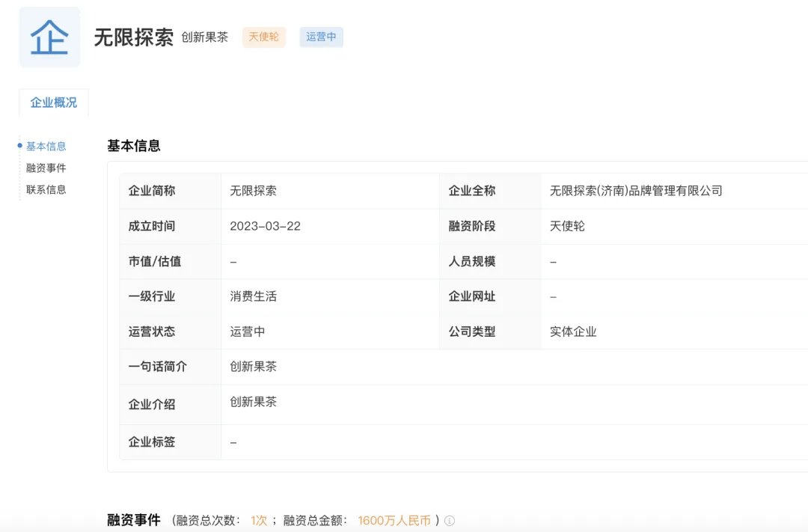Click the 1600万人民币 funding amount
This screenshot has height=532, width=808.
[394, 521]
